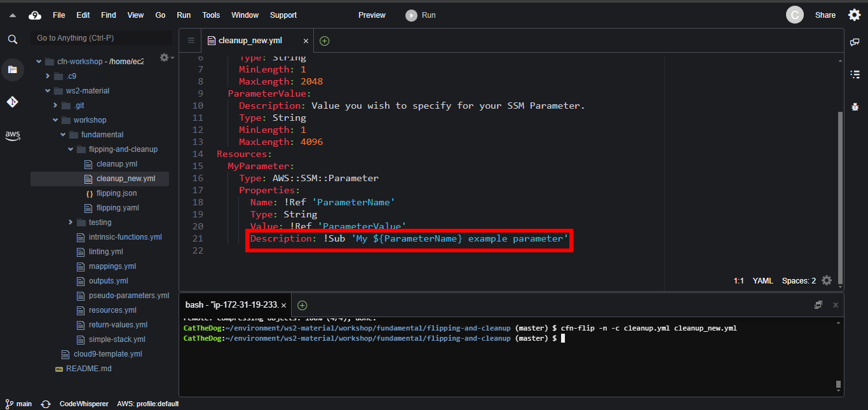Click the Run button with play icon
This screenshot has width=868, height=410.
[421, 15]
